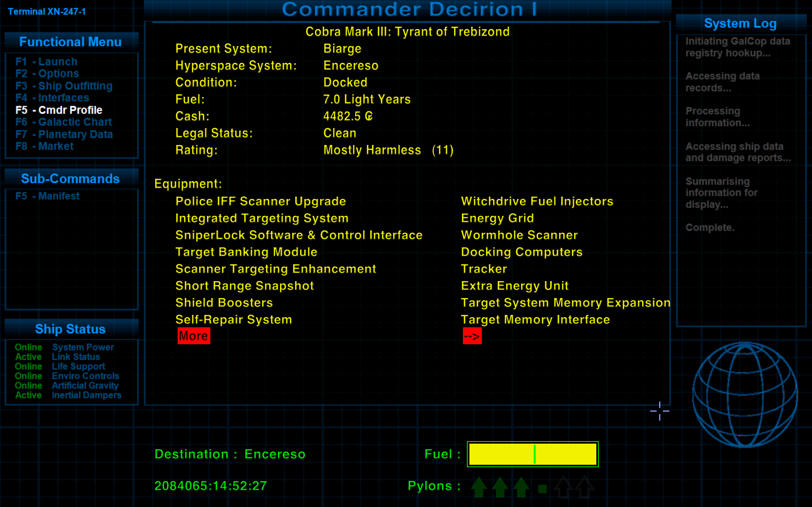Select Docking Computers equipment entry
The height and width of the screenshot is (507, 812).
[x=521, y=252]
